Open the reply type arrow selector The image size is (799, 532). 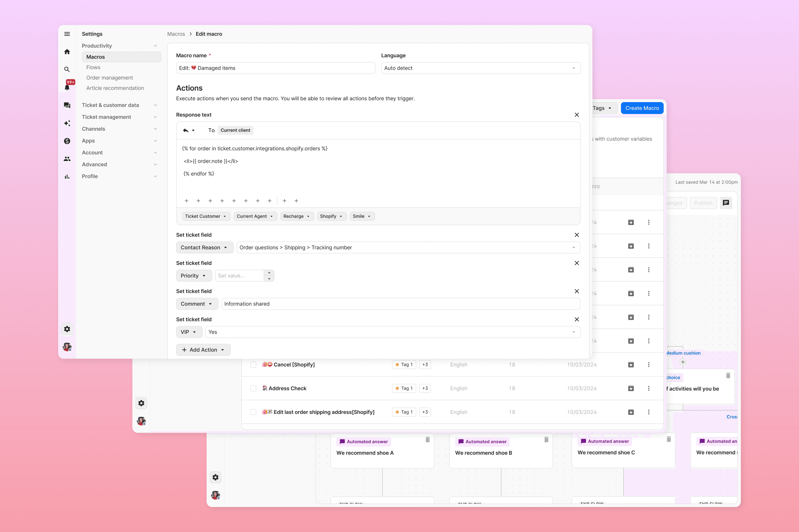click(x=189, y=130)
